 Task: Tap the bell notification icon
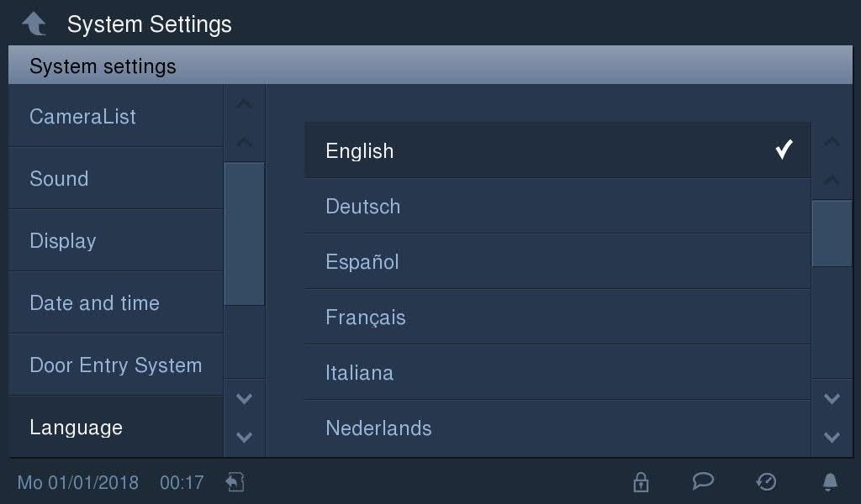(x=830, y=481)
